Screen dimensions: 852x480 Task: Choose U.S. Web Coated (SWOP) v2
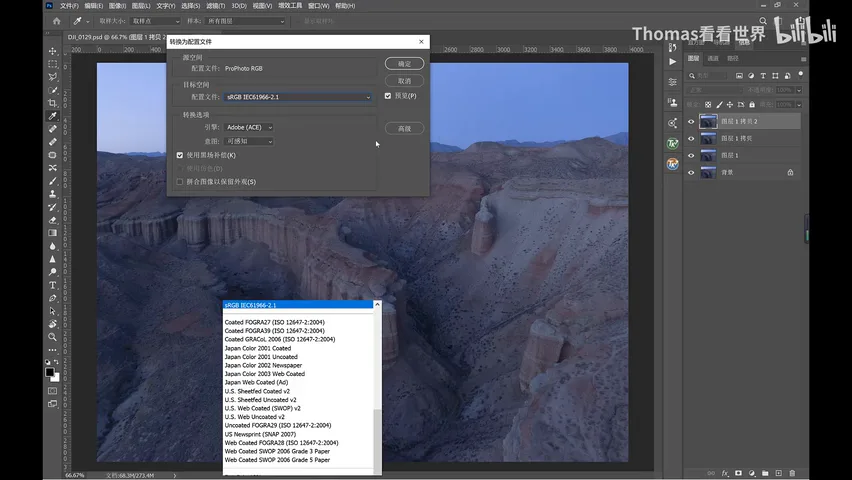click(262, 408)
